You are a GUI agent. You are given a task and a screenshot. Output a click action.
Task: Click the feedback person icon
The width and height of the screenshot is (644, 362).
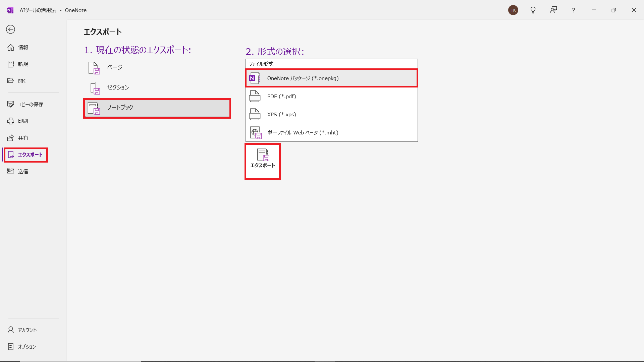coord(553,10)
